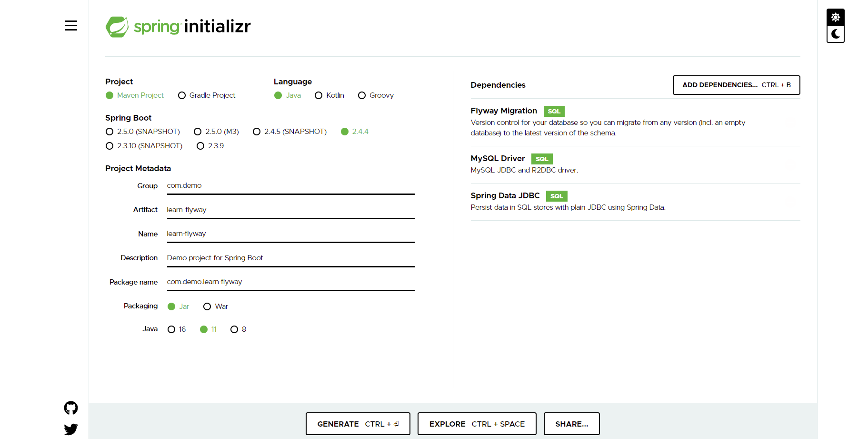868x439 pixels.
Task: Click the Spring Initializr logo
Action: (178, 27)
